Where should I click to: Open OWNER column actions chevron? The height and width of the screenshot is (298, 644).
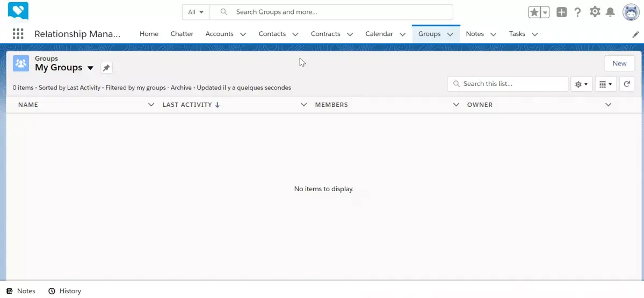(x=608, y=105)
